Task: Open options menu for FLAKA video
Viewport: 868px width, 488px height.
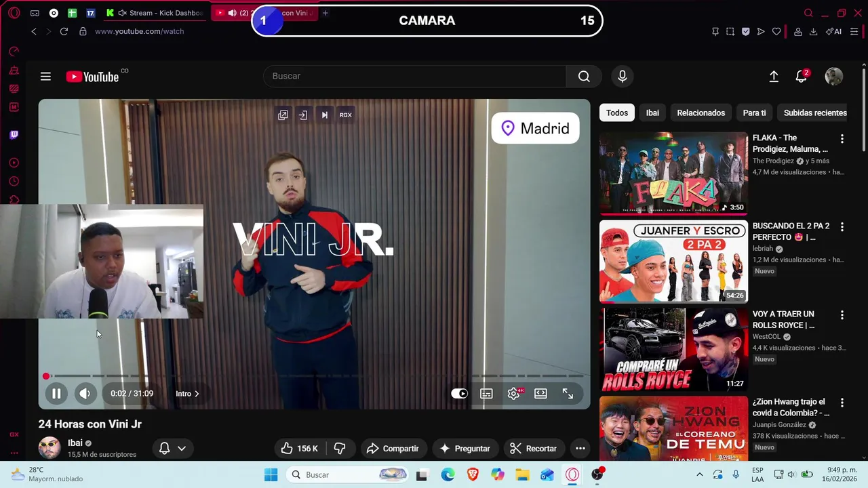Action: [842, 139]
